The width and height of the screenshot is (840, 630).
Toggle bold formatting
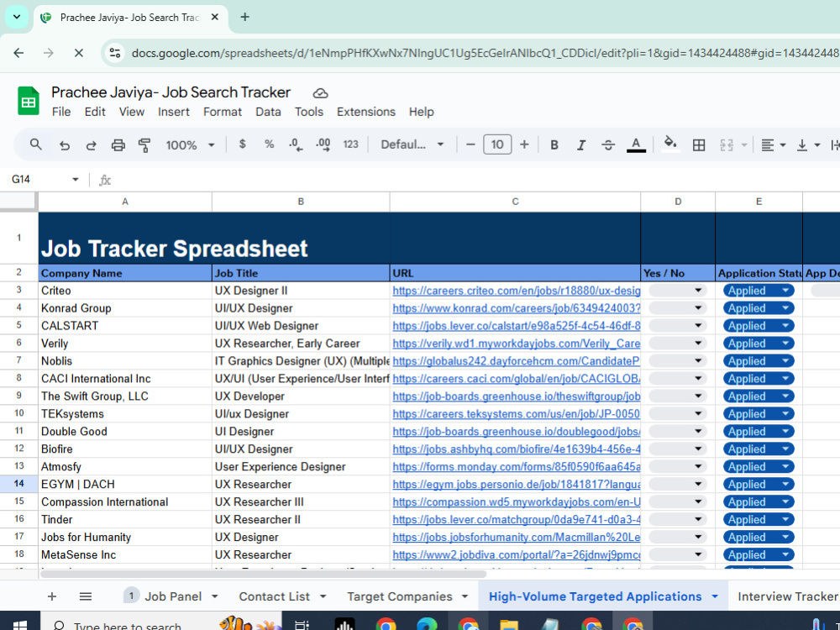[554, 144]
